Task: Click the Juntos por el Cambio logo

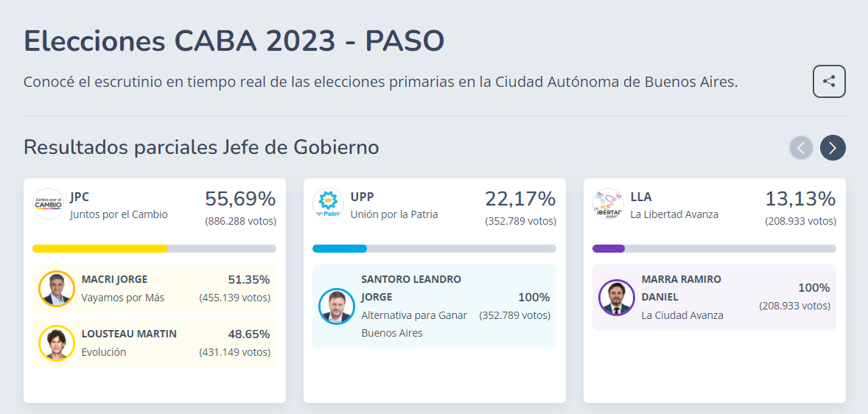Action: [49, 204]
